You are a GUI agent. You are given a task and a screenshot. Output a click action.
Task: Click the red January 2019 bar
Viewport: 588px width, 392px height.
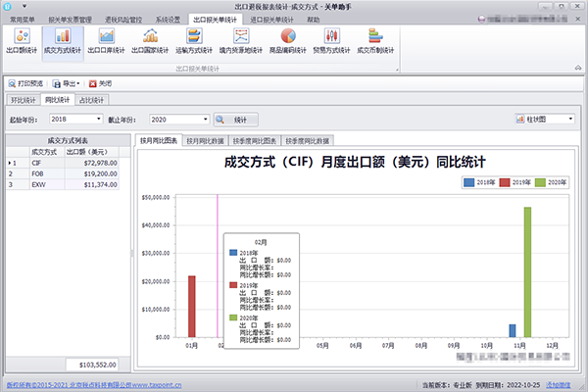(192, 307)
